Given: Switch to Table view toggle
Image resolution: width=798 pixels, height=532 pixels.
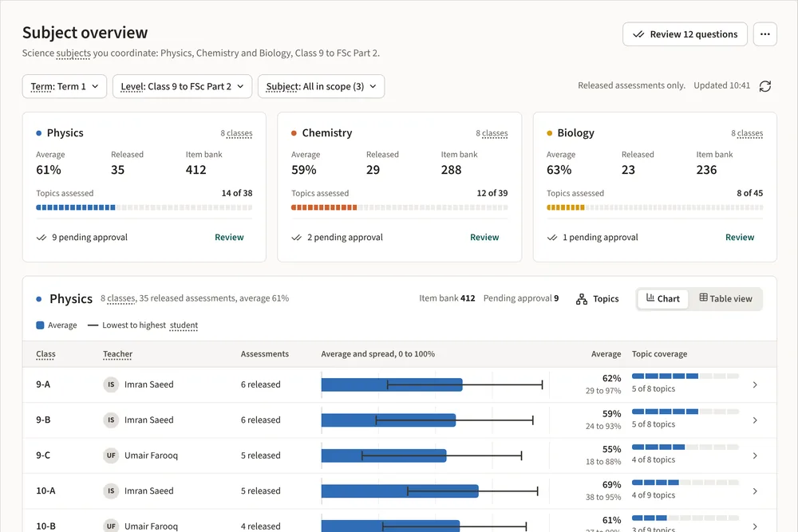Looking at the screenshot, I should 725,298.
